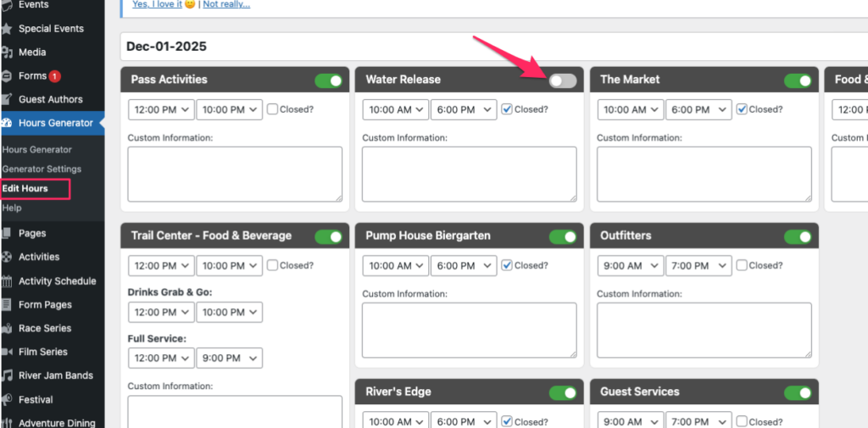Image resolution: width=868 pixels, height=428 pixels.
Task: Click the Guest Authors person icon
Action: click(7, 99)
